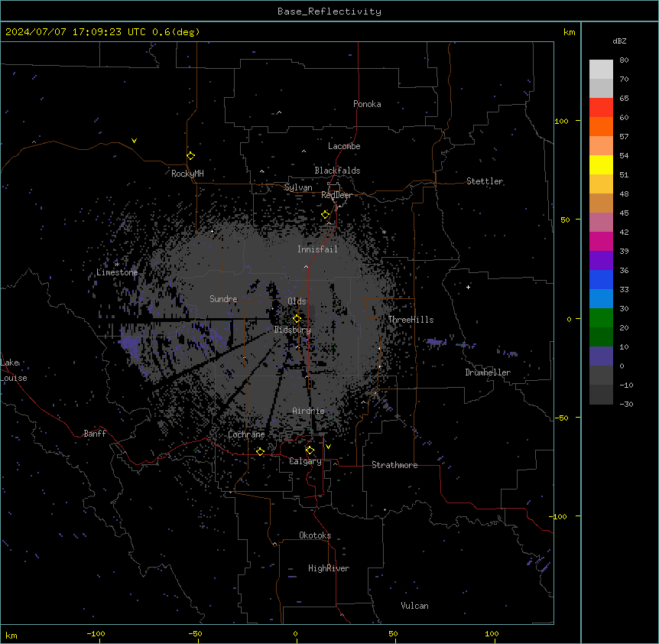Click the HighRiver label
Screen dimensions: 659x644
click(x=329, y=568)
